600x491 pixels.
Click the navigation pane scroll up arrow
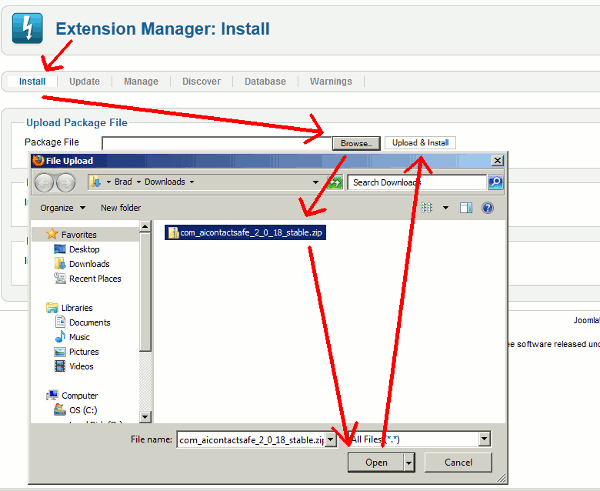145,226
